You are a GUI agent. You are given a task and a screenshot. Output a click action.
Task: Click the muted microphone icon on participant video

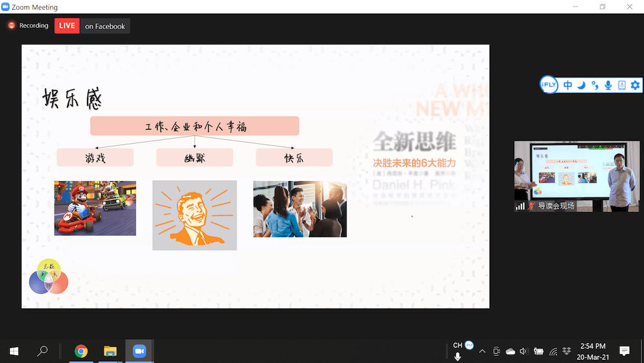531,206
